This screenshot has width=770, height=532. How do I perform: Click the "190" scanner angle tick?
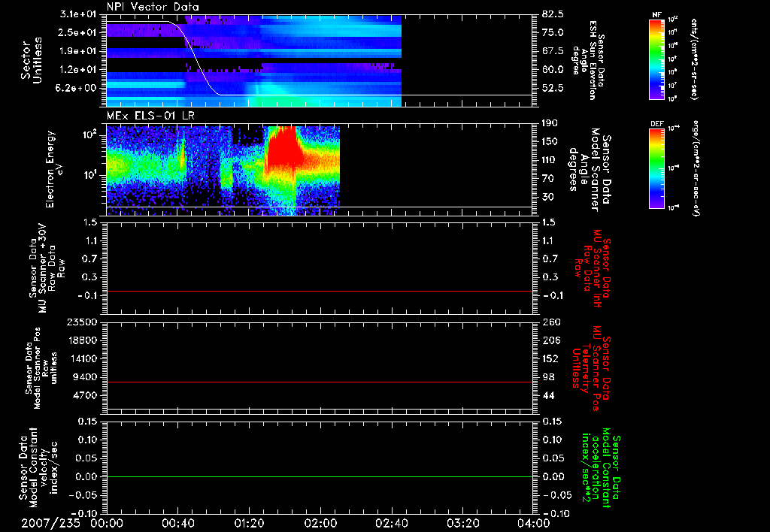coord(550,123)
